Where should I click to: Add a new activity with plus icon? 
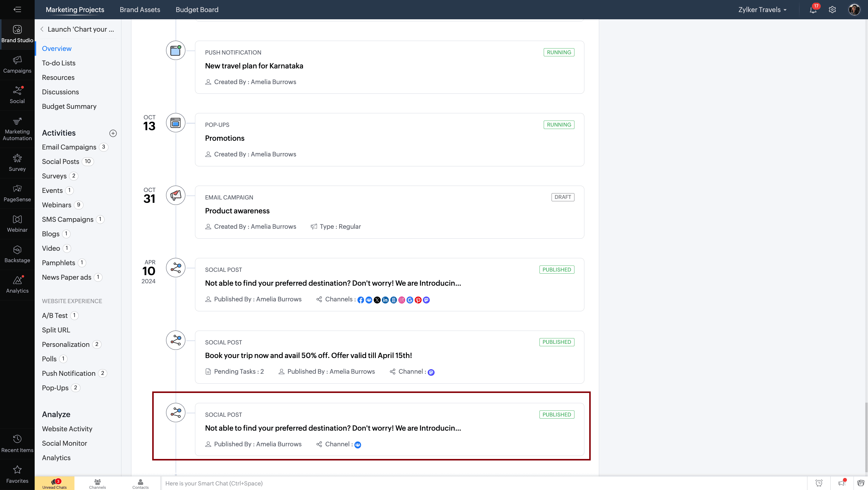tap(113, 133)
